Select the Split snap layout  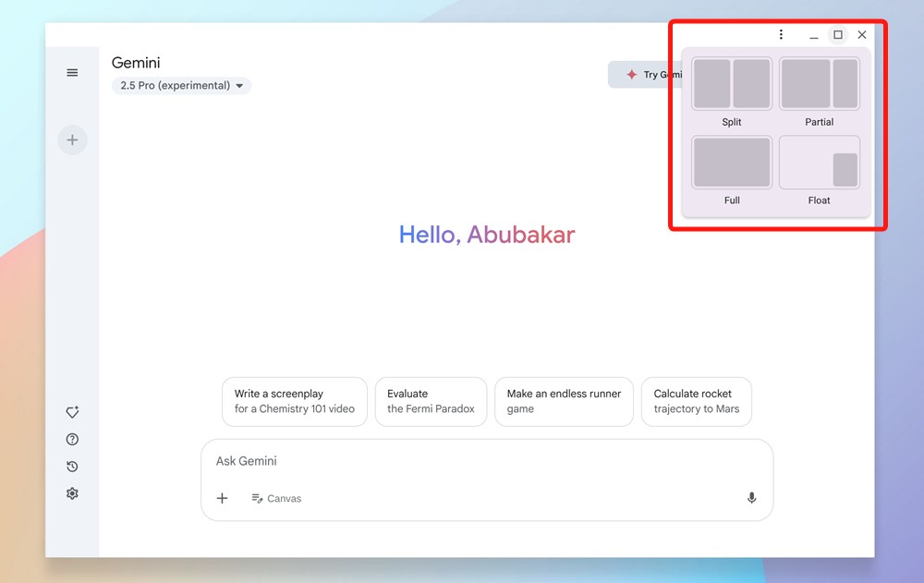731,82
